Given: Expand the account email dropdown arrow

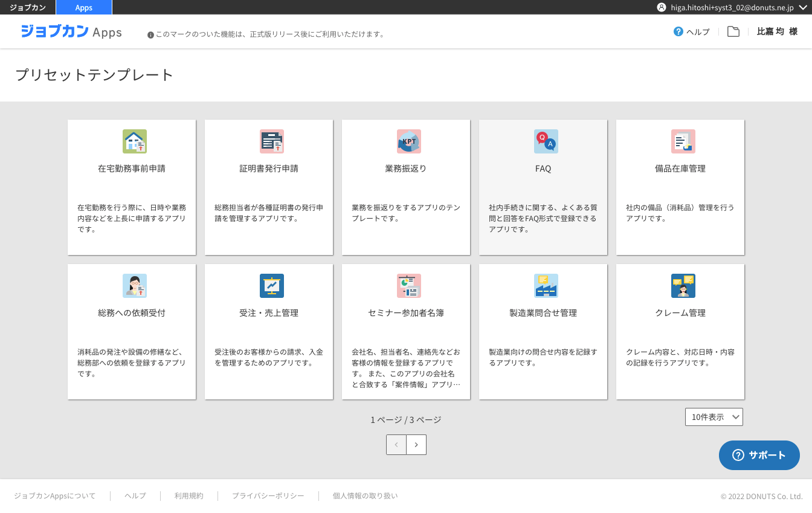Looking at the screenshot, I should point(802,7).
